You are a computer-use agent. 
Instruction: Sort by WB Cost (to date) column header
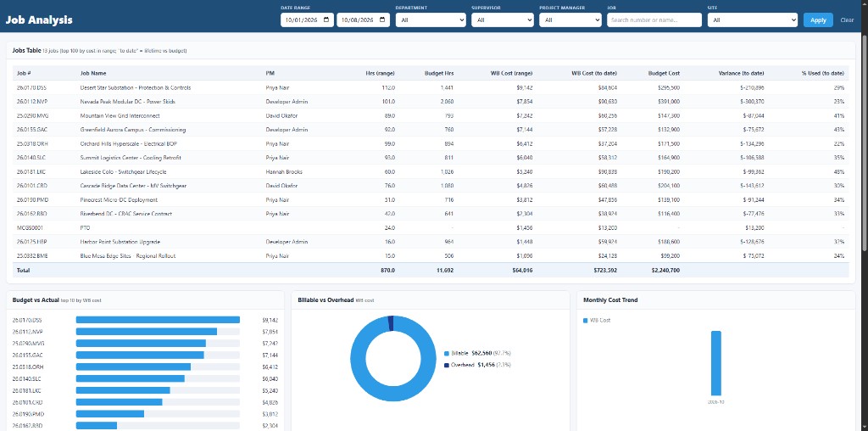[594, 73]
